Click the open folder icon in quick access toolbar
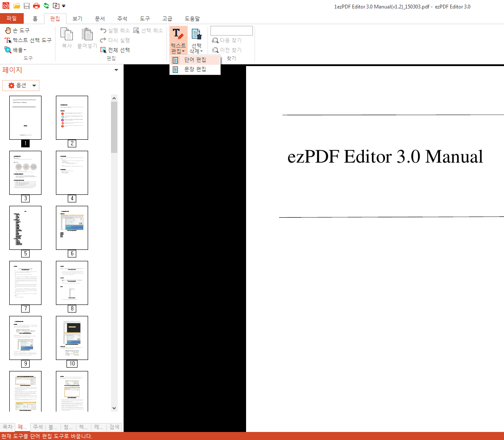Screen dimensions: 504x440 17,6
